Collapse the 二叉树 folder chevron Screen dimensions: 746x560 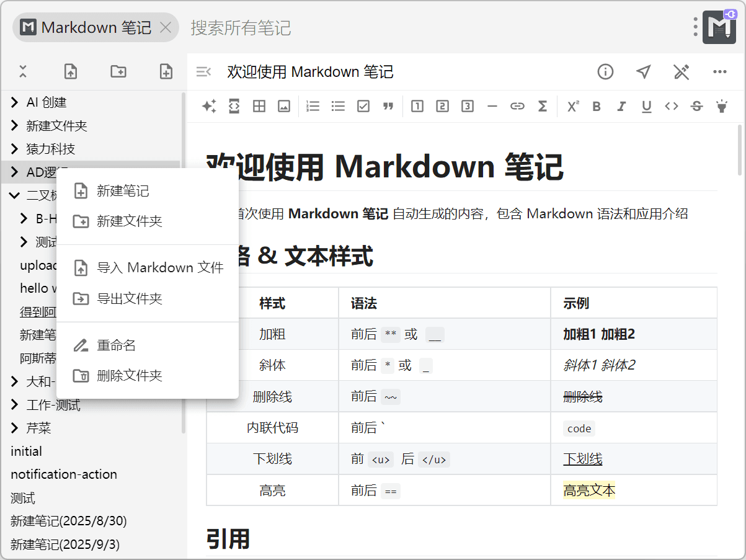point(15,195)
